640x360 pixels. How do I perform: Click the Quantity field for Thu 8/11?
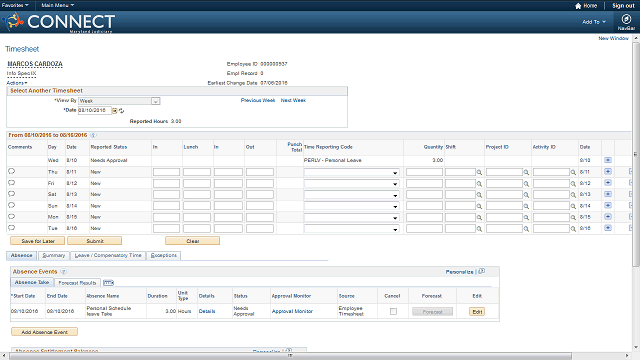424,172
